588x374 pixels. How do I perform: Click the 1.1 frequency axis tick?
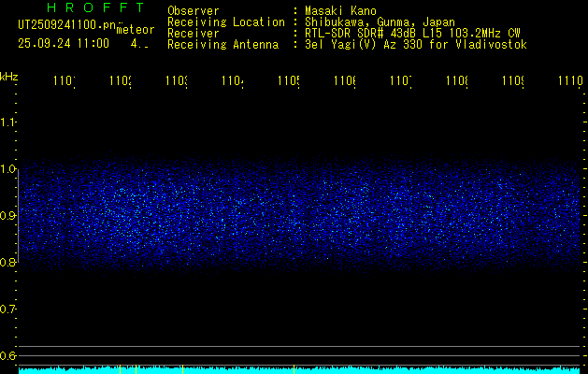(8, 122)
